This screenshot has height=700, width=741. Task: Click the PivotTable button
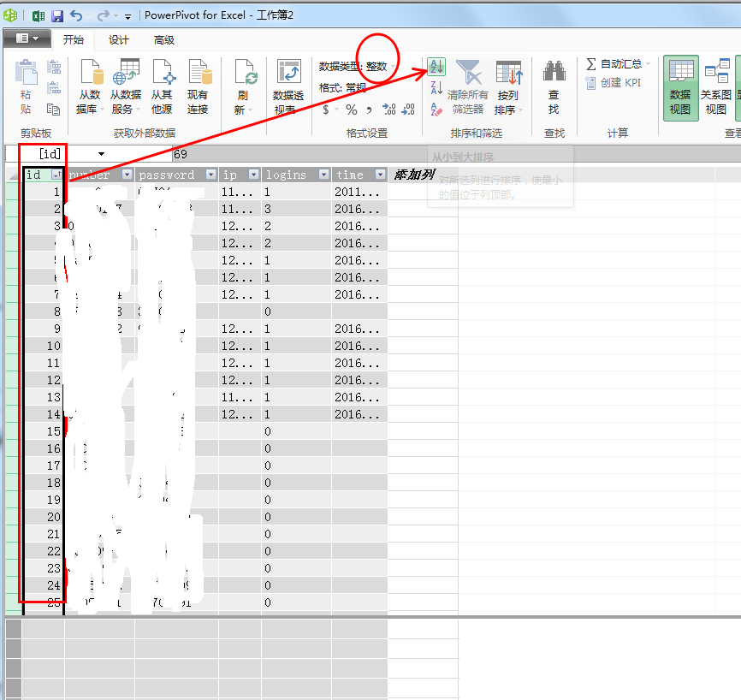coord(288,87)
